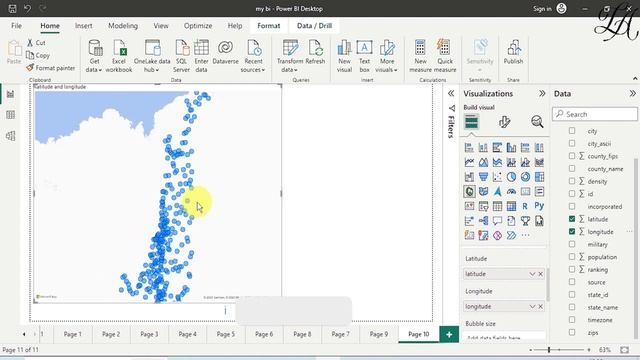Check the population field
This screenshot has width=640, height=360.
pyautogui.click(x=572, y=257)
